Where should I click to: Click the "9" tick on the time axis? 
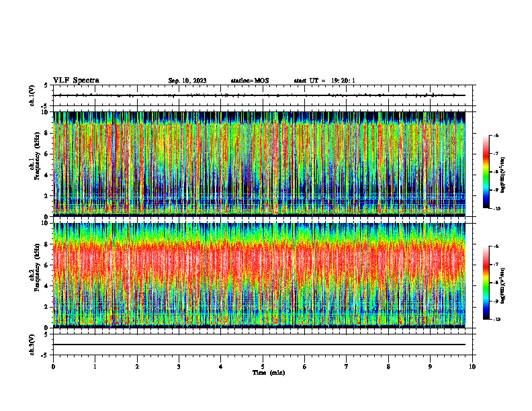point(430,367)
